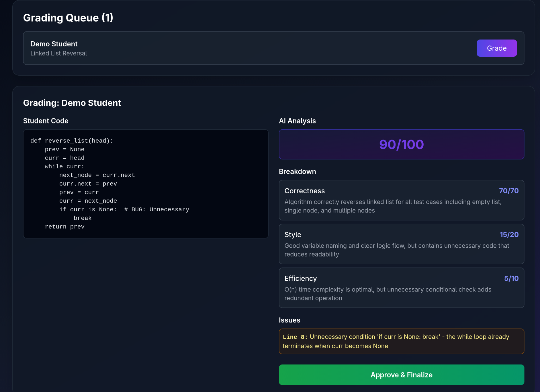Click the Style breakdown card title
This screenshot has width=540, height=392.
293,235
